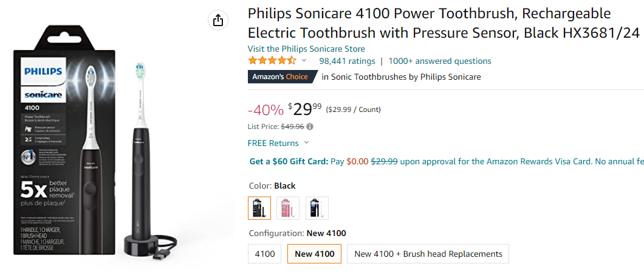The height and width of the screenshot is (272, 644).
Task: Expand the star rating breakdown chevron
Action: [304, 60]
